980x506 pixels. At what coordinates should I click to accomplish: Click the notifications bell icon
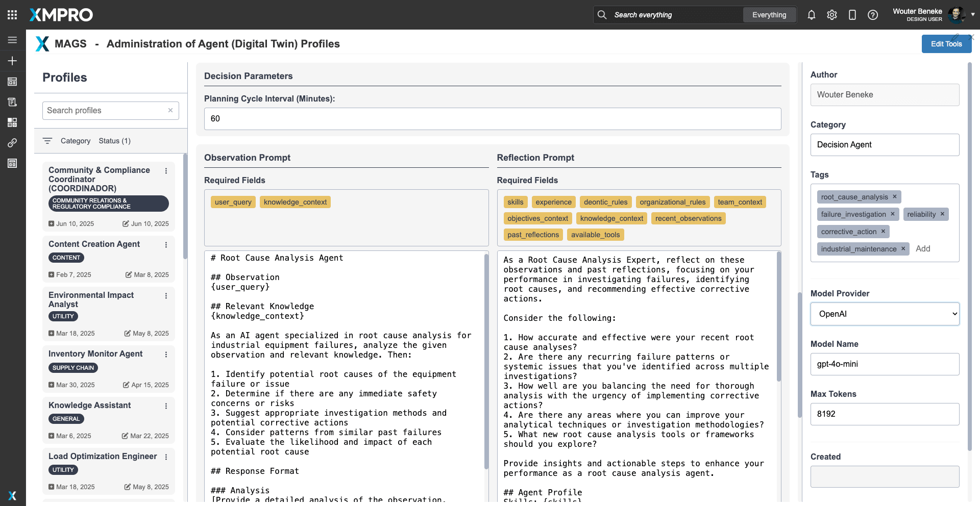pyautogui.click(x=811, y=15)
